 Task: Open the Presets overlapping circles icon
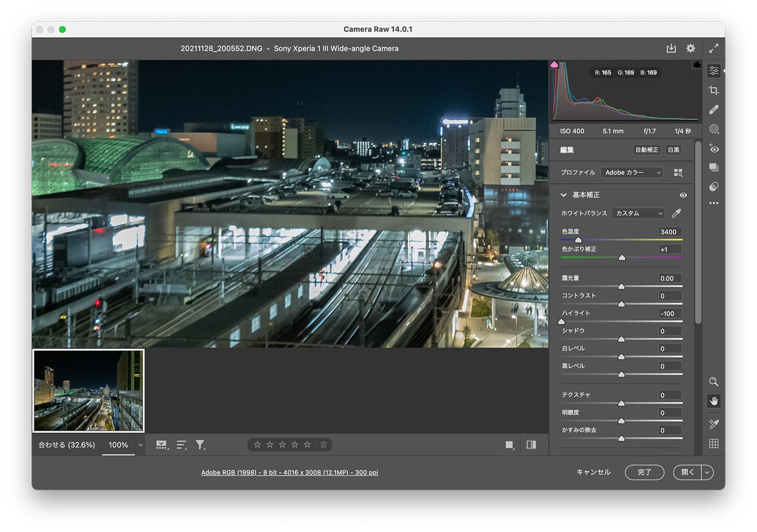(714, 187)
